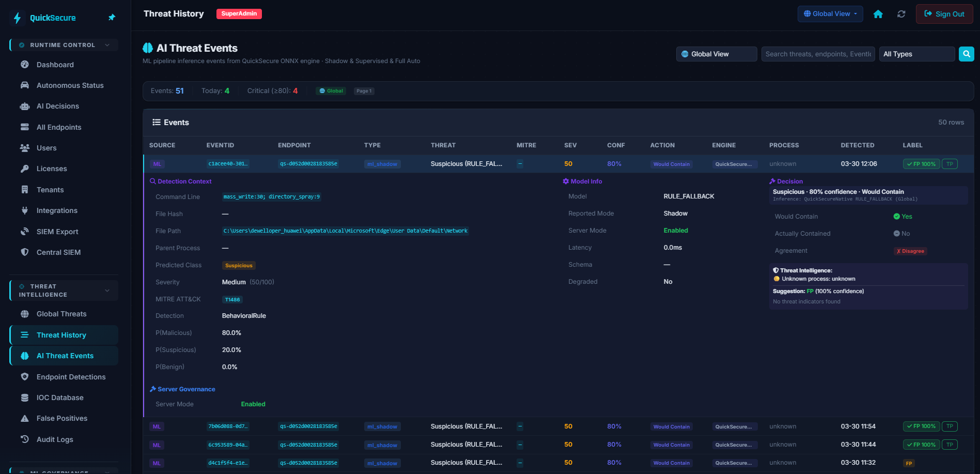Screen dimensions: 980x474
Task: Click the refresh icon next to home
Action: [x=901, y=14]
